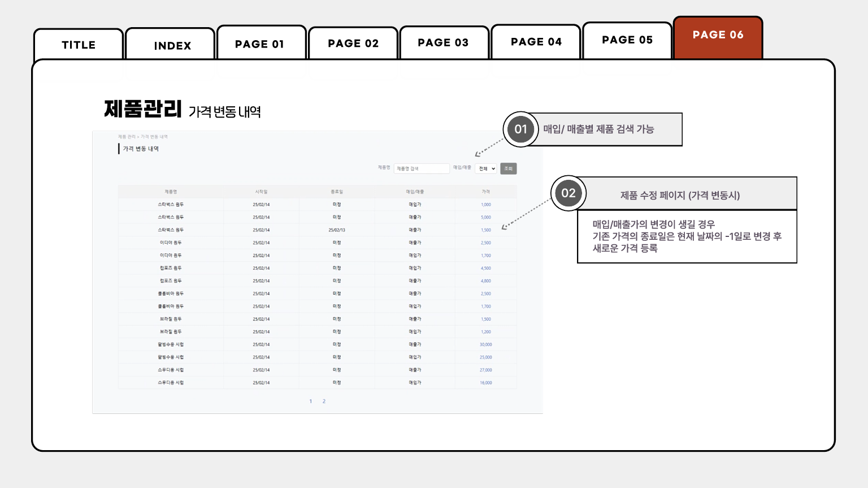Click the 제품 관리 breadcrumb link
This screenshot has width=868, height=488.
click(x=127, y=137)
